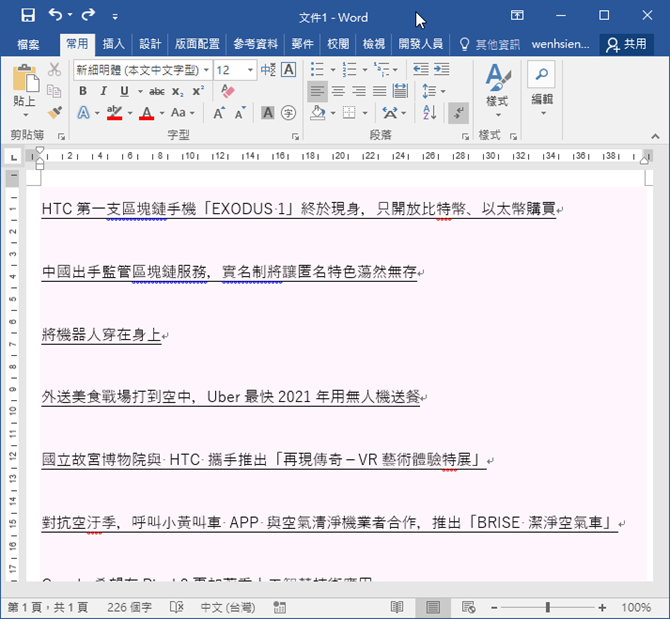Viewport: 670px width, 619px height.
Task: Redo the last action
Action: 88,15
